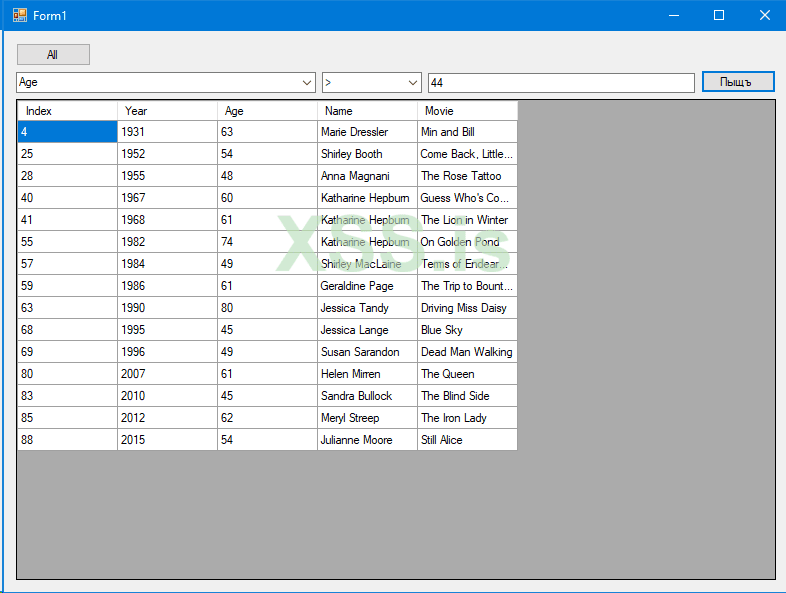Screen dimensions: 786x593
Task: Open the Age column selector combo box
Action: tap(166, 83)
